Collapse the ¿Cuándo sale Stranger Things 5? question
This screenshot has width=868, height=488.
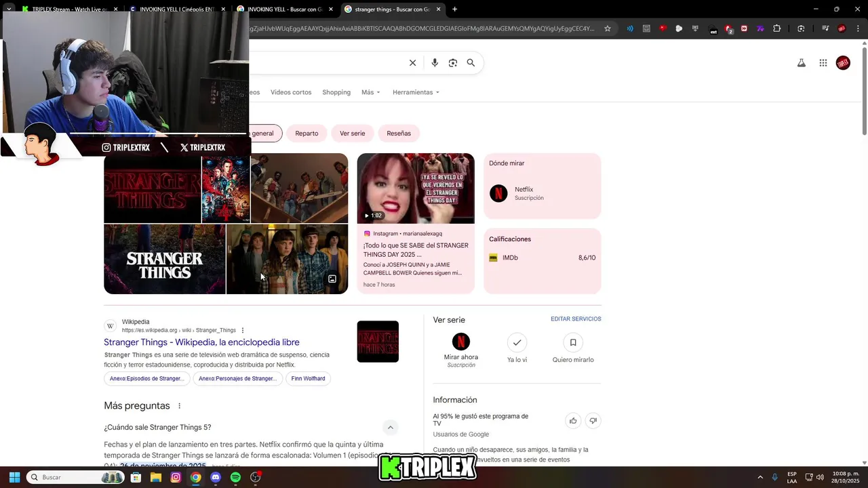tap(390, 427)
